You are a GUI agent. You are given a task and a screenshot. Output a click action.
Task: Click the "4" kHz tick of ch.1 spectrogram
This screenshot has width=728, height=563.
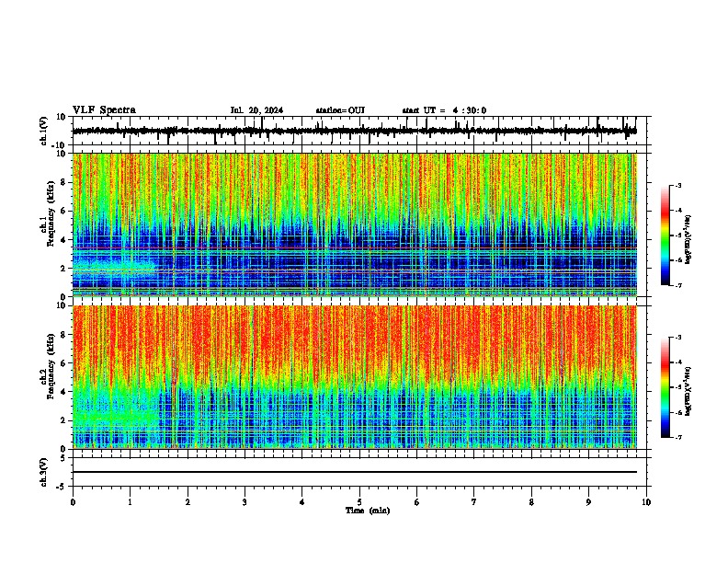[63, 240]
